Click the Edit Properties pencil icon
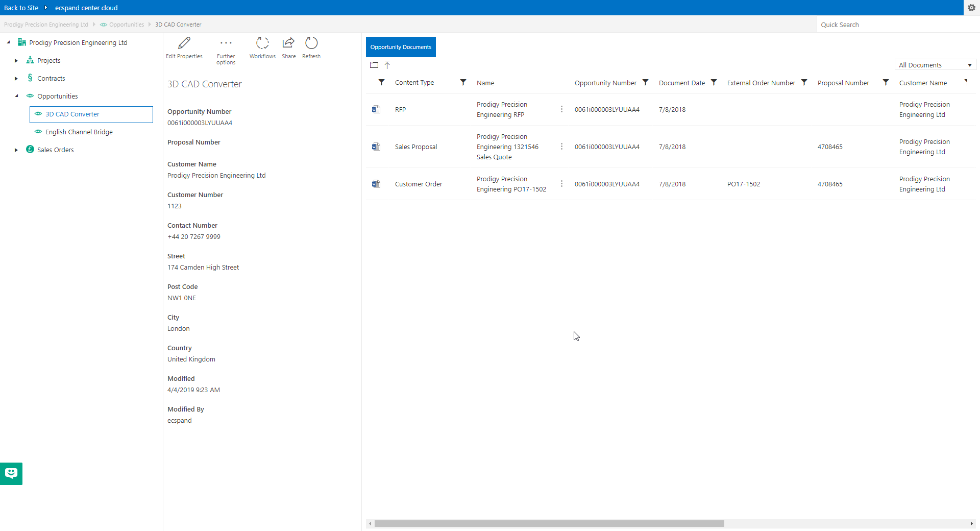Viewport: 980px width, 531px height. coord(184,43)
